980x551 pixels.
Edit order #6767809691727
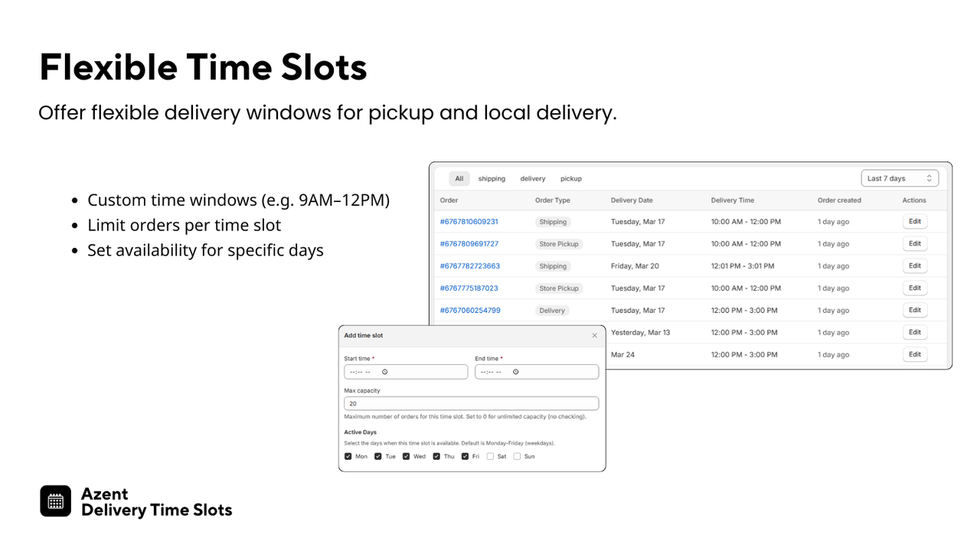tap(915, 243)
